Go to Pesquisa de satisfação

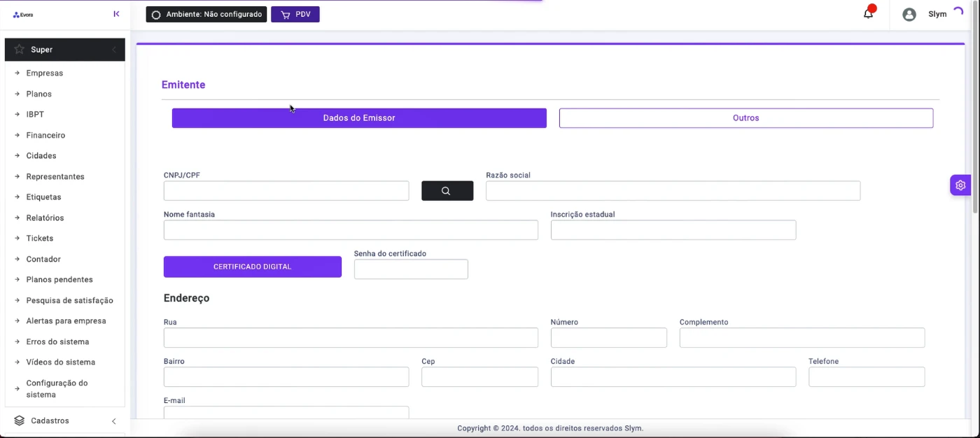click(x=69, y=301)
